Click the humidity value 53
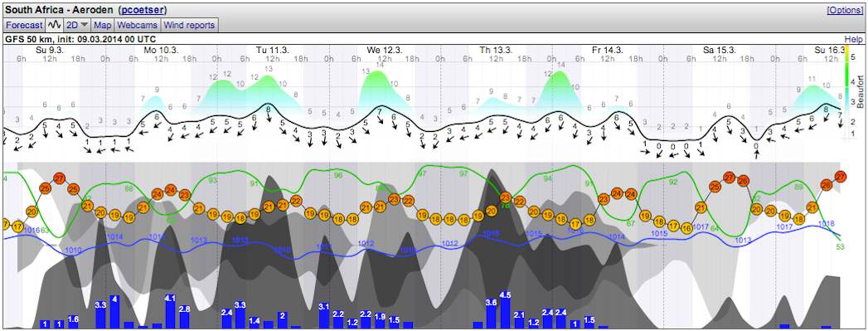Viewport: 868px width, 331px height. click(841, 247)
